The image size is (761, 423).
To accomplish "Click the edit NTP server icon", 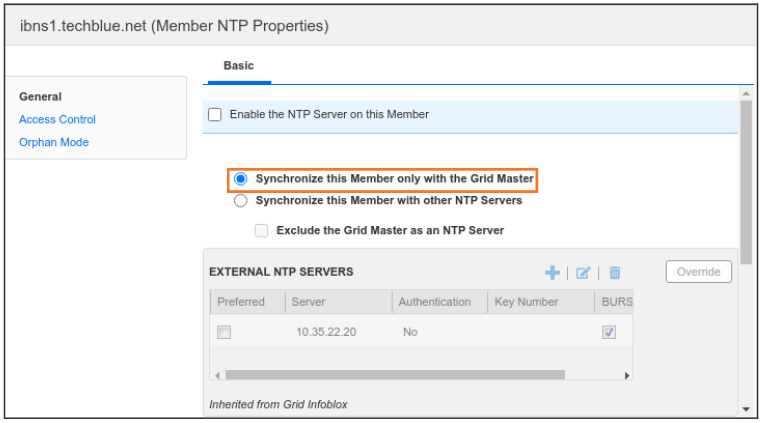I will 583,272.
